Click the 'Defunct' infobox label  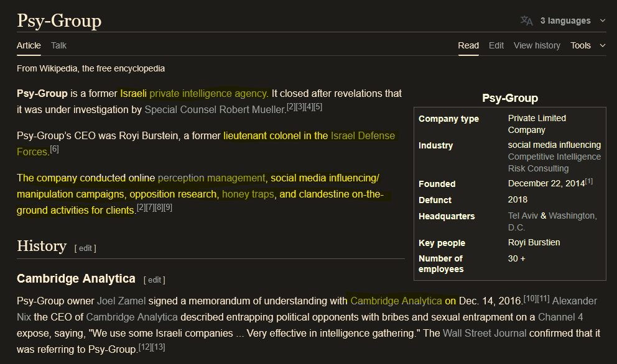pyautogui.click(x=435, y=200)
